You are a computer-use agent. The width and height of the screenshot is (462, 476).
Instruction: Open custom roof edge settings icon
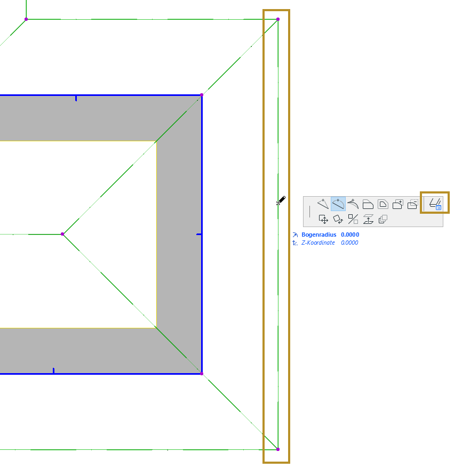[x=435, y=204]
